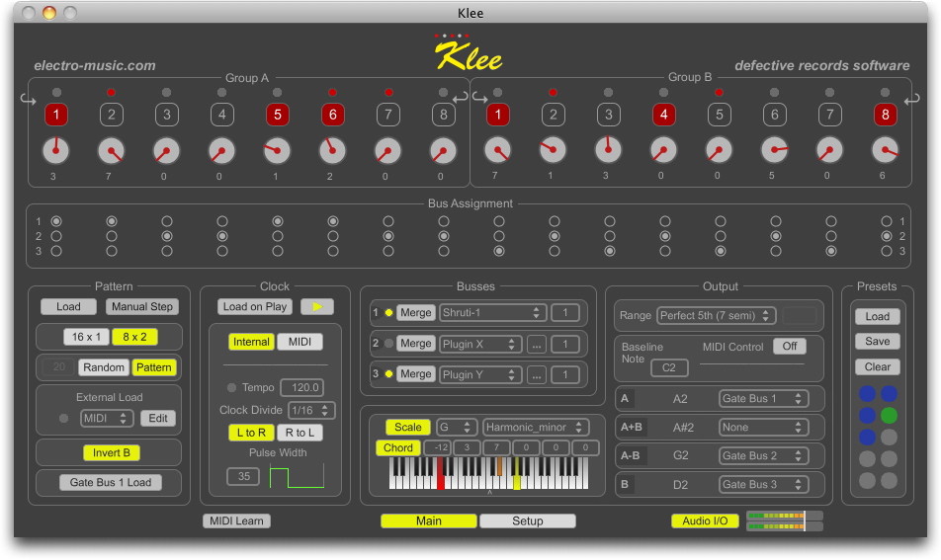Open the Harmonic_minor scale dropdown
The height and width of the screenshot is (560, 941).
536,427
